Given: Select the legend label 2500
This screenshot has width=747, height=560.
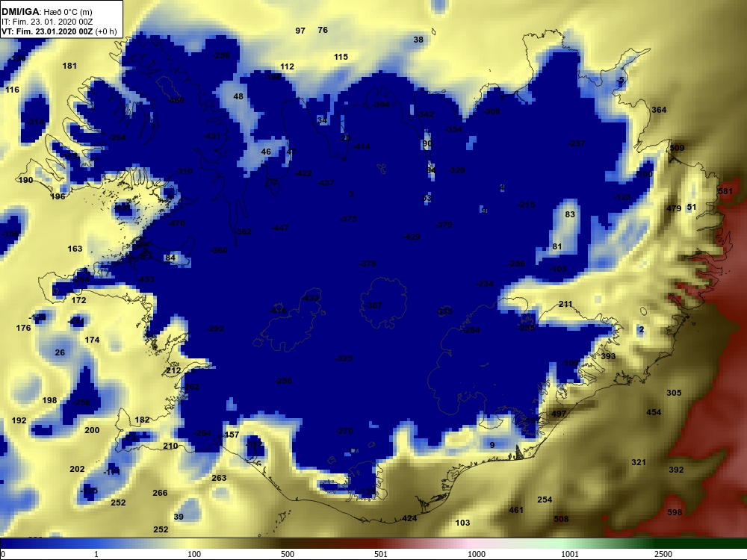Looking at the screenshot, I should pyautogui.click(x=663, y=554).
